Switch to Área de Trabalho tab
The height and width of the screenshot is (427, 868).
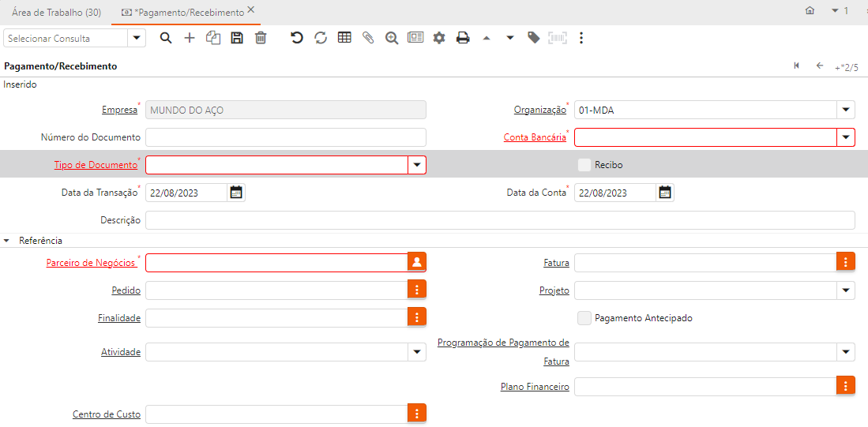[x=56, y=12]
